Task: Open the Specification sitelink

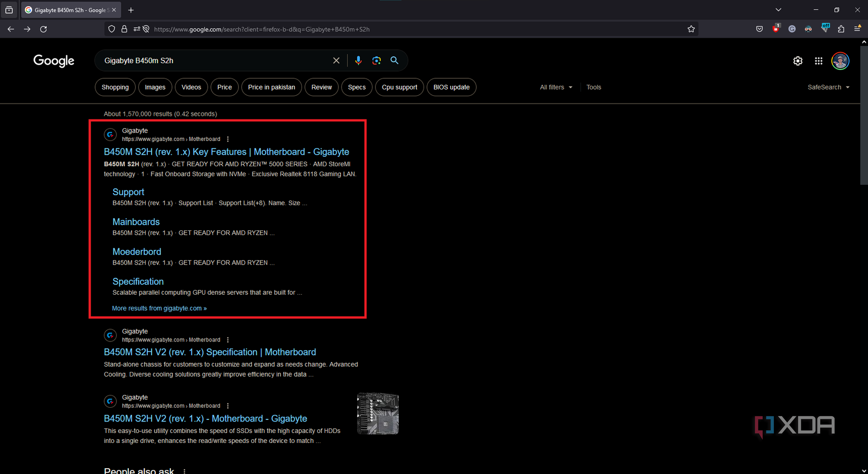Action: (x=138, y=281)
